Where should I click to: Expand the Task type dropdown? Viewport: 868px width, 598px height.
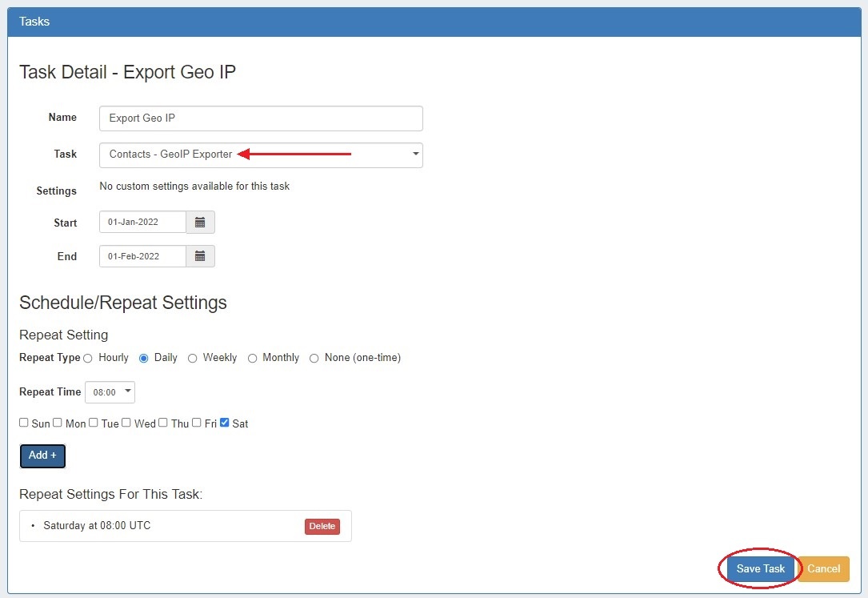coord(261,155)
